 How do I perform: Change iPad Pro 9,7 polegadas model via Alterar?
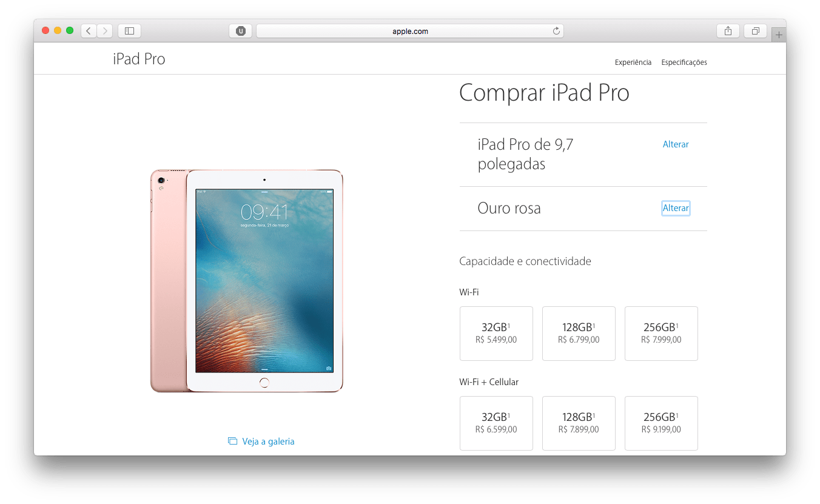676,144
